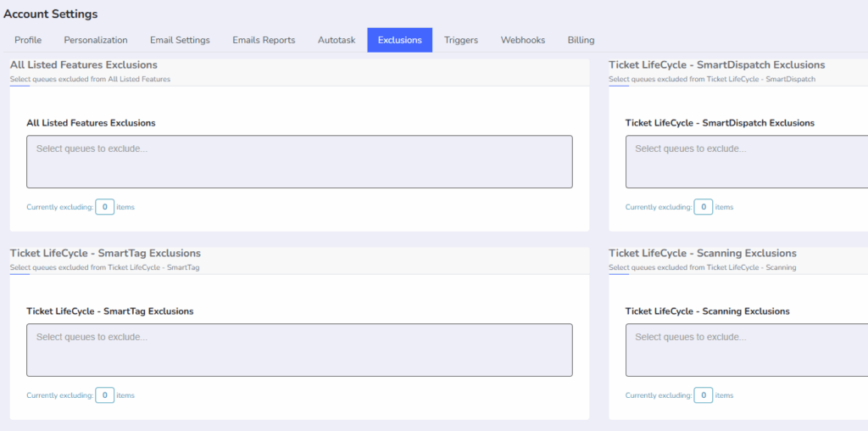
Task: Open the SmartTag Exclusions queue selector
Action: pos(299,350)
